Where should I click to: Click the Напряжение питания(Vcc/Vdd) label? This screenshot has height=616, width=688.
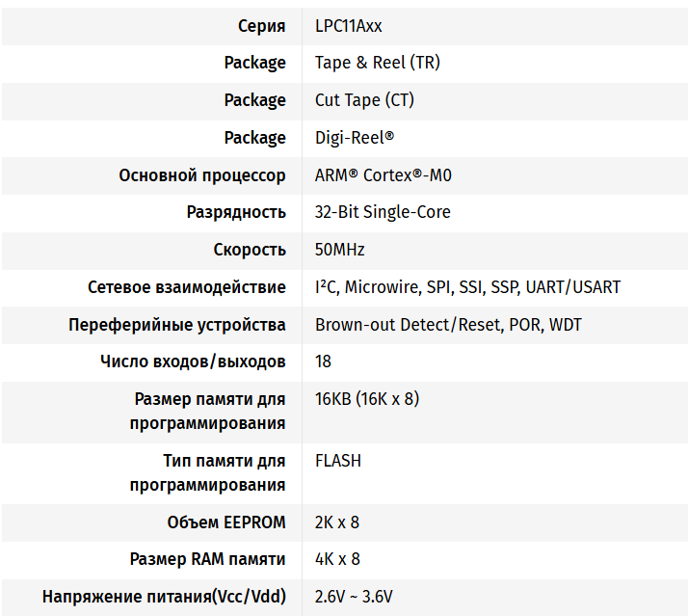click(164, 597)
